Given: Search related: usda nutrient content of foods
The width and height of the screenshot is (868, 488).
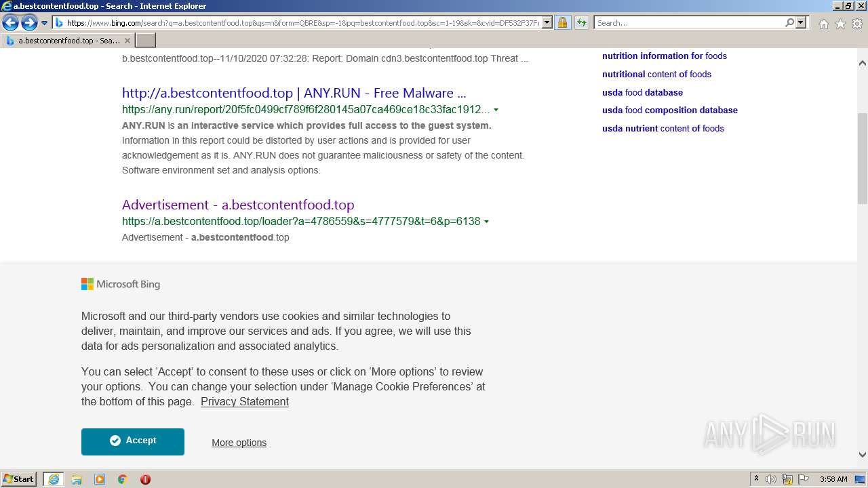Looking at the screenshot, I should click(663, 128).
